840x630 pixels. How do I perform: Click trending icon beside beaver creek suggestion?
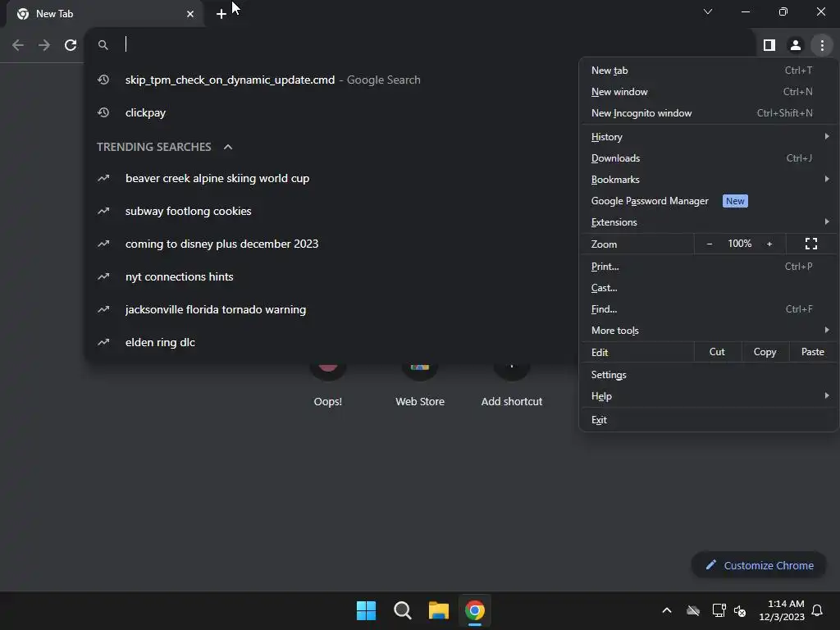103,178
